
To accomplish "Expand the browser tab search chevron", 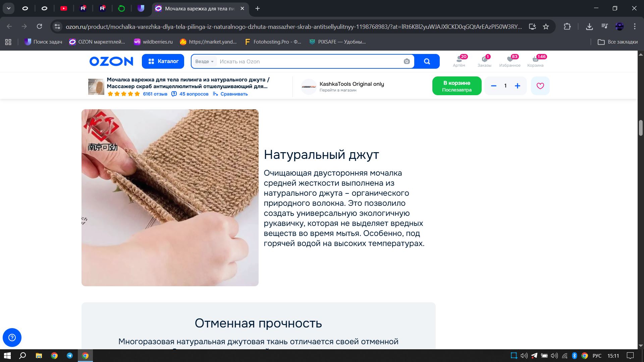I will pos(9,8).
